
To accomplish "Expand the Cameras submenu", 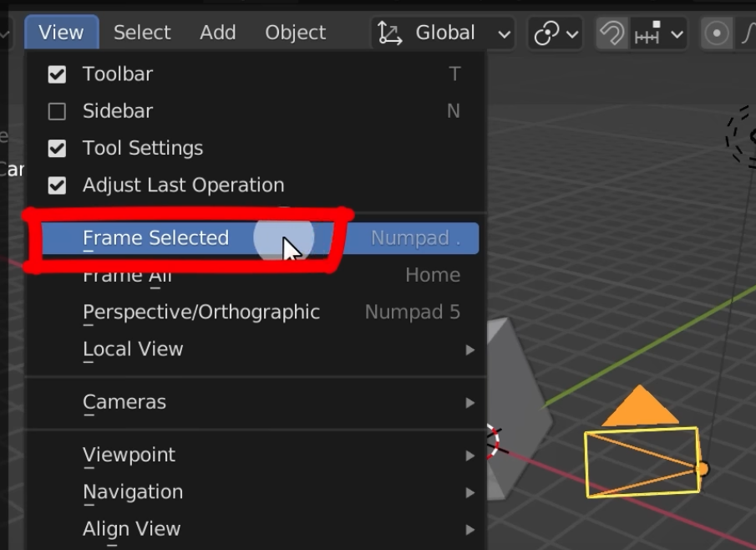I will pos(256,402).
